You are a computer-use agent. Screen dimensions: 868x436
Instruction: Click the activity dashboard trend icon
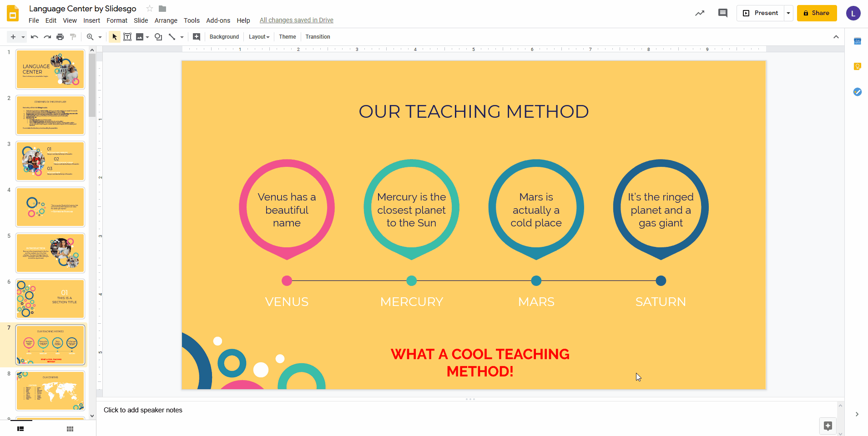[x=700, y=13]
